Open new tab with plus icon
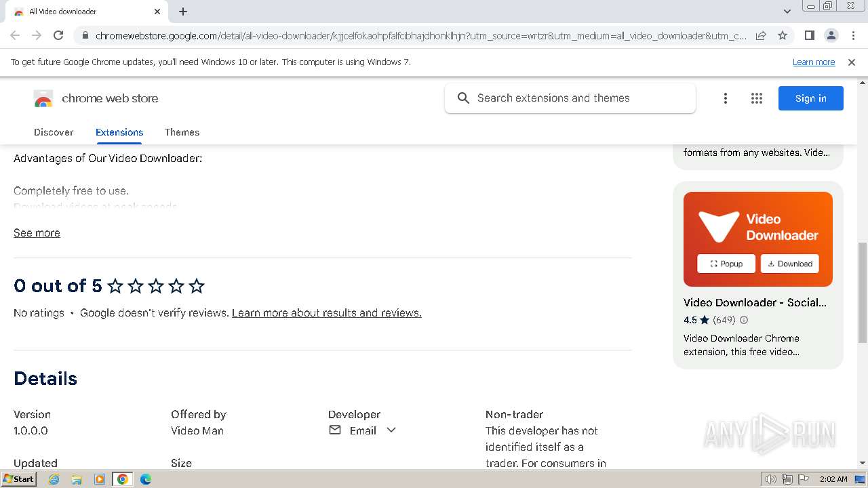 (183, 12)
